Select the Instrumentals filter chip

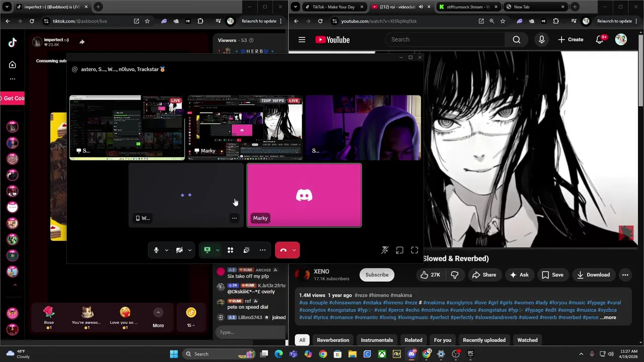pos(377,340)
